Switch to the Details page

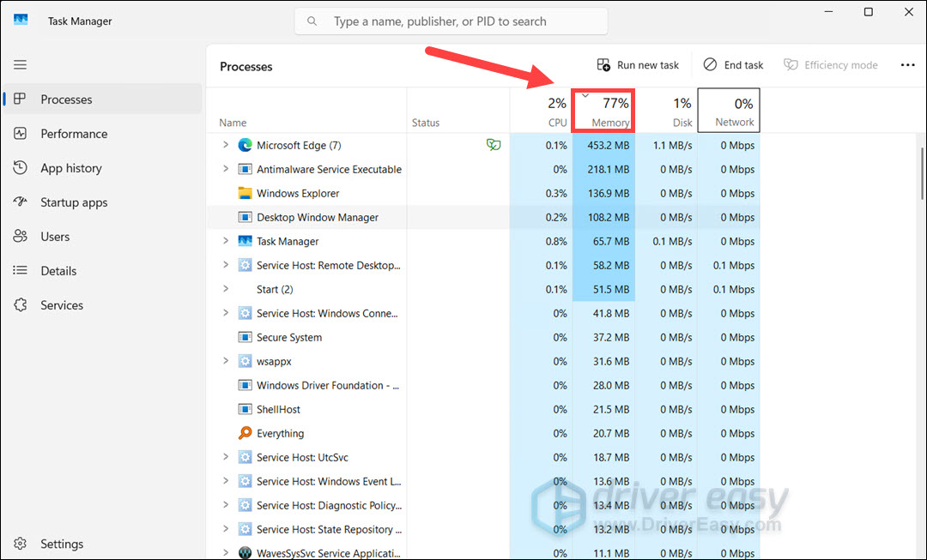coord(103,270)
